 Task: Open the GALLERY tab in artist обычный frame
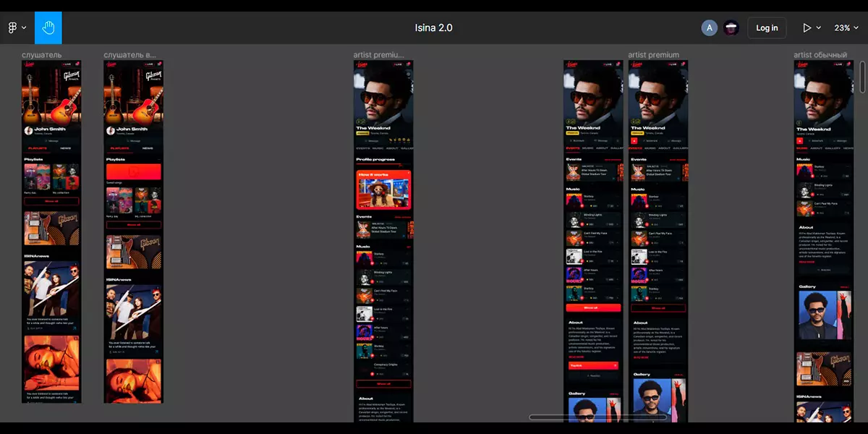click(x=833, y=148)
